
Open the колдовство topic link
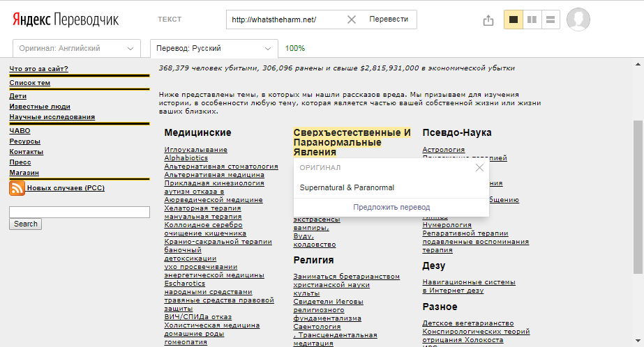[315, 245]
